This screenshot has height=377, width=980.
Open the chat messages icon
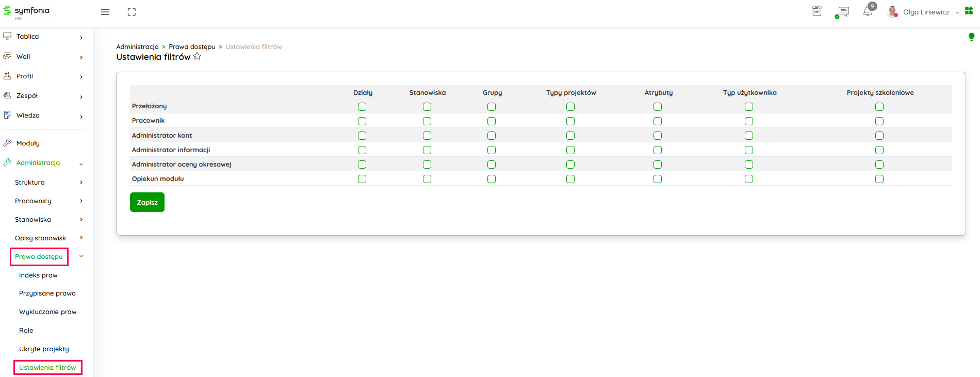click(x=843, y=11)
